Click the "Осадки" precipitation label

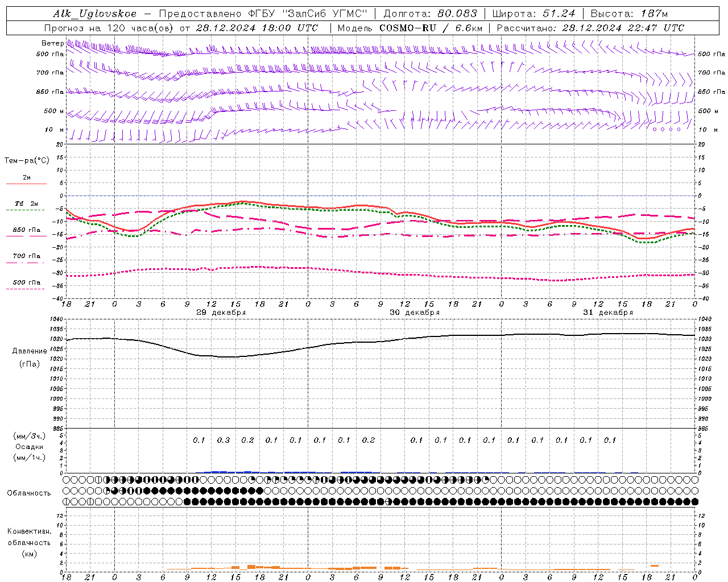(30, 447)
